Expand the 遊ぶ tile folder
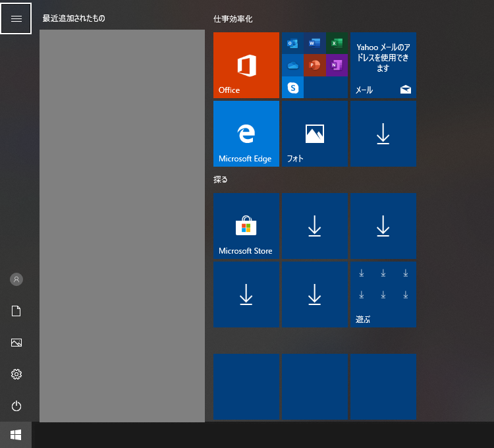Image resolution: width=494 pixels, height=448 pixels. 383,294
